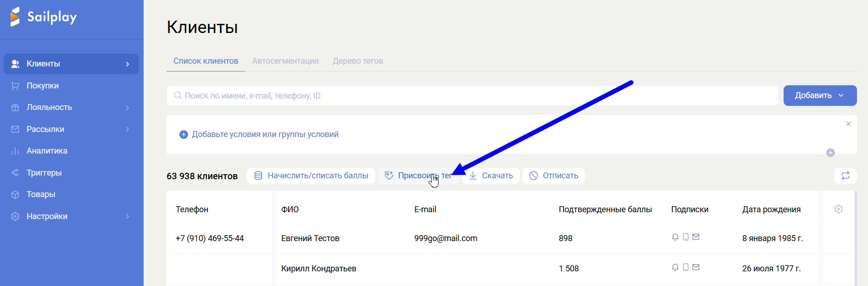Open the Добавить dropdown button
868x286 pixels.
coord(819,95)
